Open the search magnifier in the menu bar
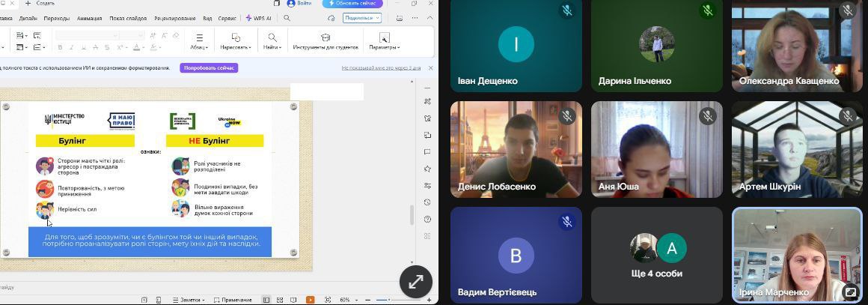Viewport: 868px width, 305px height. tap(287, 18)
